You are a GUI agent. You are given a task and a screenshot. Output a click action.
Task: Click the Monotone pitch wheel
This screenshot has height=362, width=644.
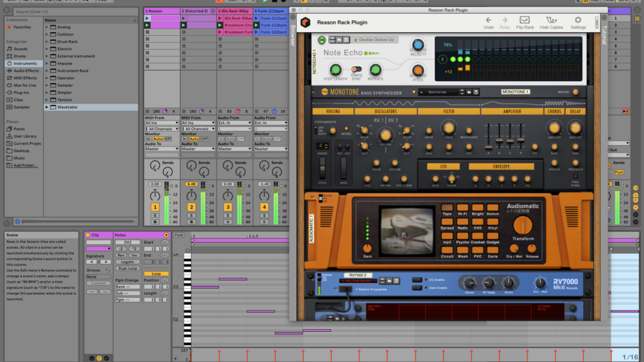coord(323,167)
